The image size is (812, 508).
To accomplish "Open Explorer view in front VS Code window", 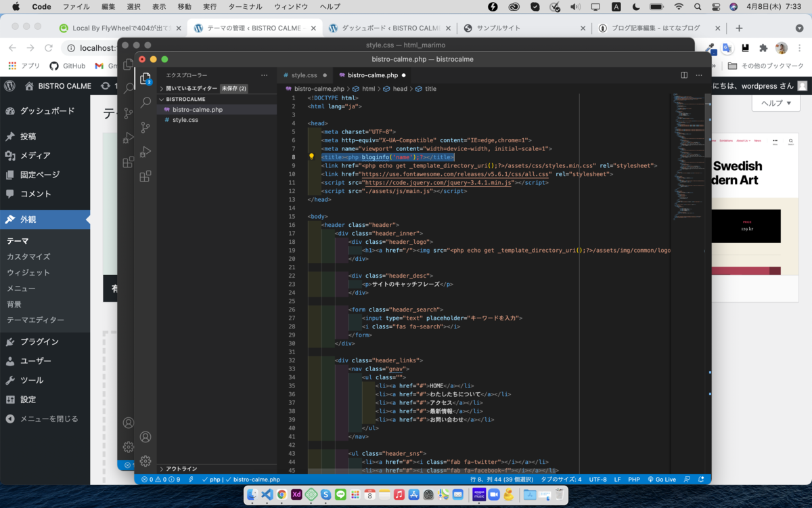I will [145, 79].
